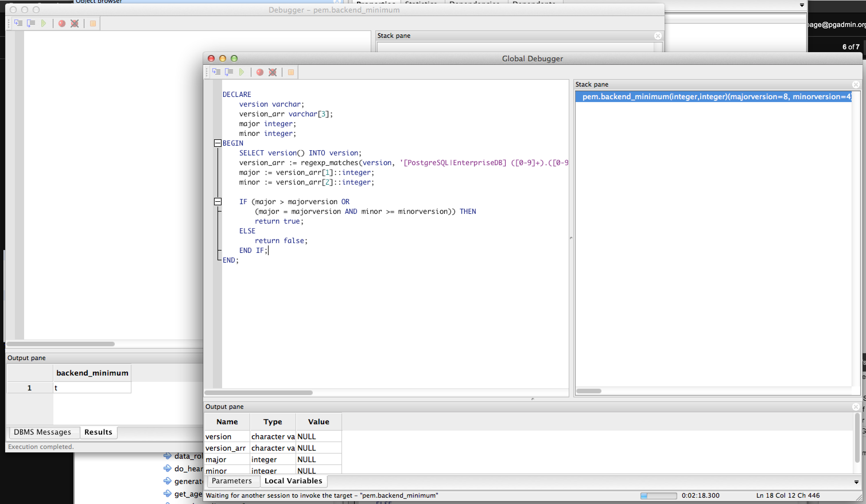Click NULL value of version variable
The height and width of the screenshot is (504, 866).
[319, 436]
